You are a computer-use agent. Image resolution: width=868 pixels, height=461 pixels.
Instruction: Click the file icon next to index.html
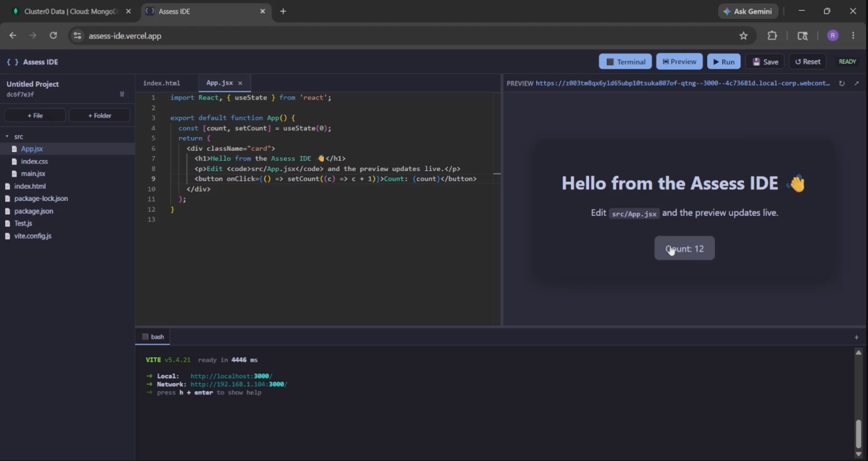pyautogui.click(x=7, y=186)
